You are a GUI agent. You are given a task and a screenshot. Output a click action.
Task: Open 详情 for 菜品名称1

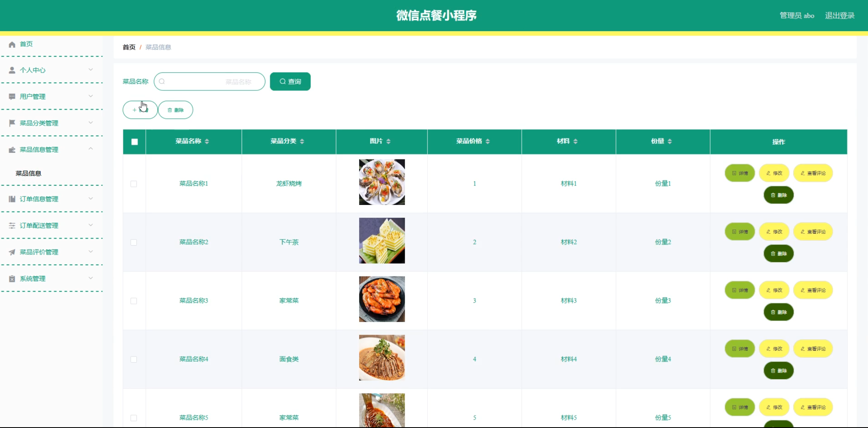coord(739,173)
